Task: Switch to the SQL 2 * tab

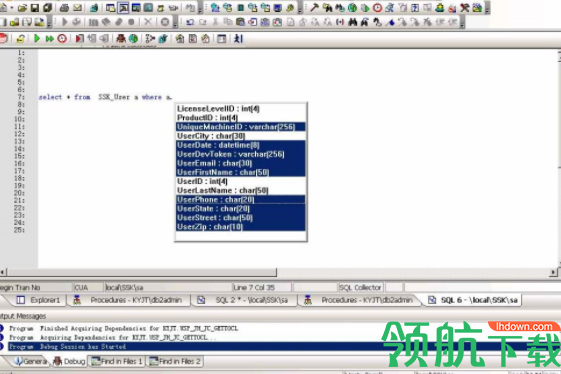Action: pyautogui.click(x=243, y=300)
